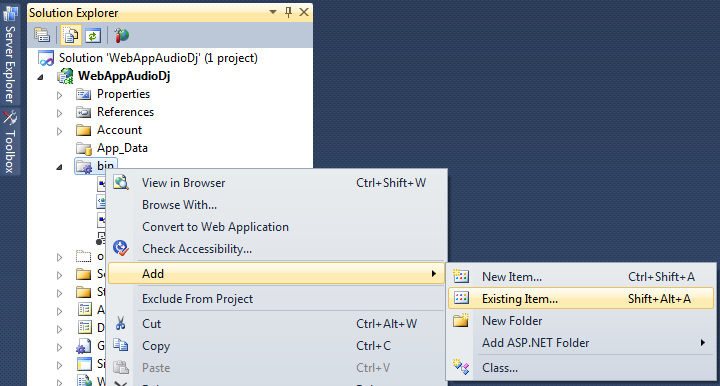
Task: Expand the References node arrow
Action: (x=59, y=113)
